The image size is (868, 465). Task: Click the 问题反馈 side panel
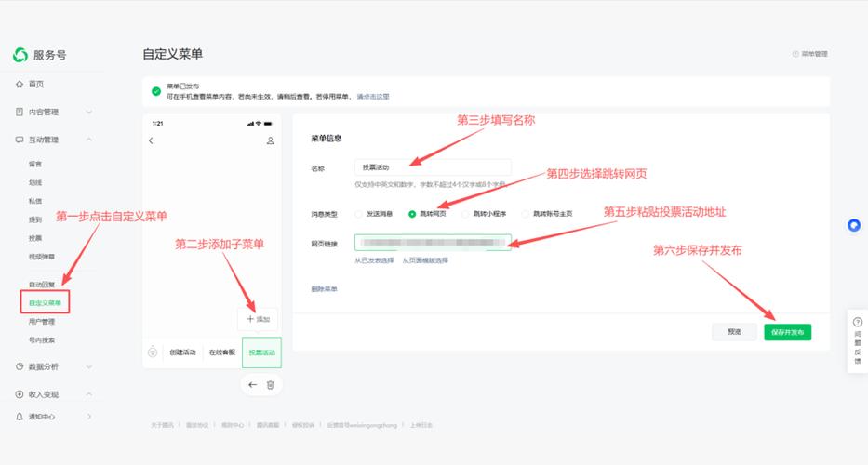[x=858, y=341]
